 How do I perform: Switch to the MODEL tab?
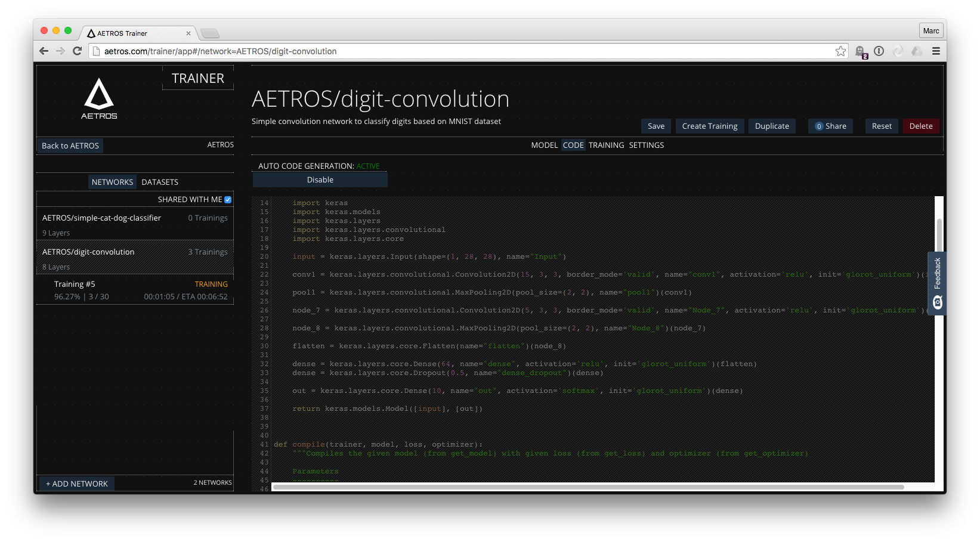pyautogui.click(x=545, y=145)
